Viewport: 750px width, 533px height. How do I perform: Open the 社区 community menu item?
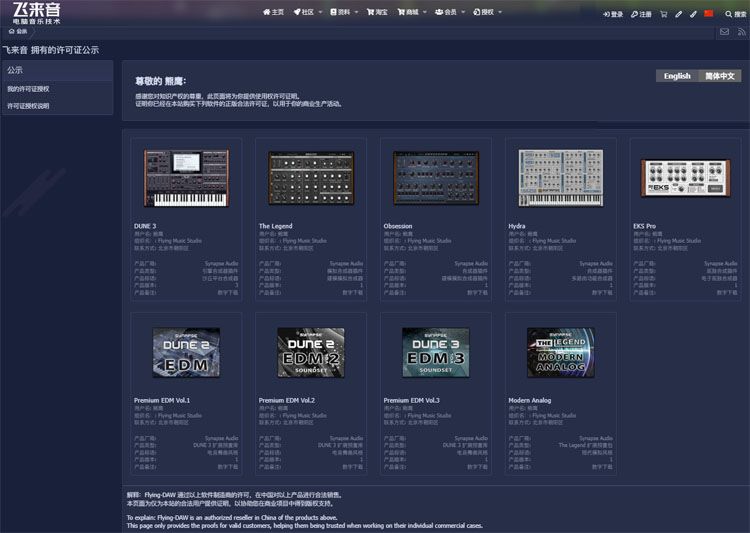point(304,12)
